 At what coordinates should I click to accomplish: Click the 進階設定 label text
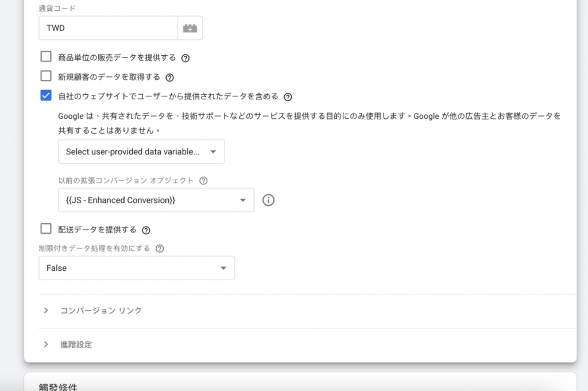[x=76, y=345]
